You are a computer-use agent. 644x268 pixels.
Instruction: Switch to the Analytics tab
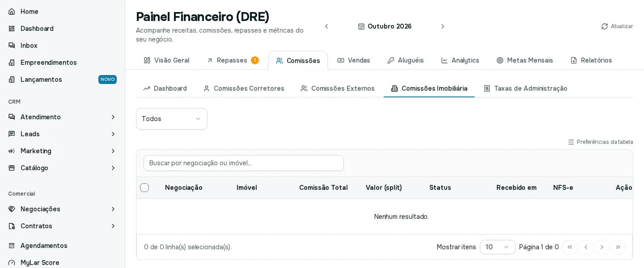(460, 60)
